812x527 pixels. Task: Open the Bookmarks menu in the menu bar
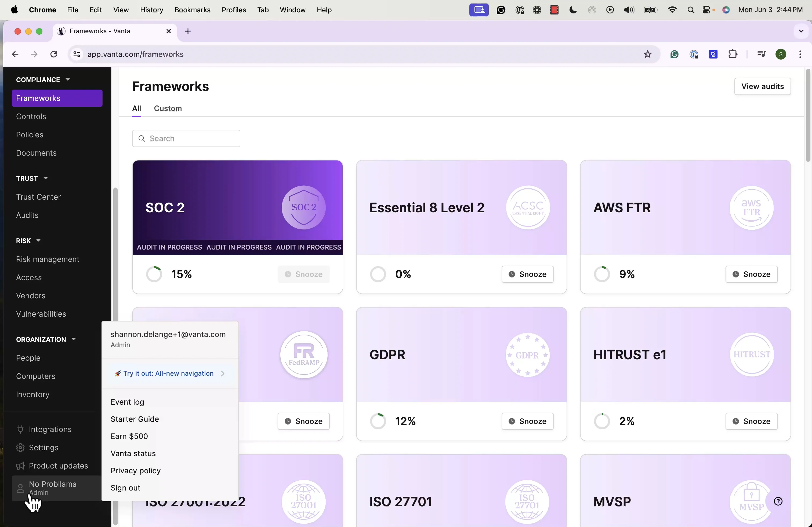[193, 10]
